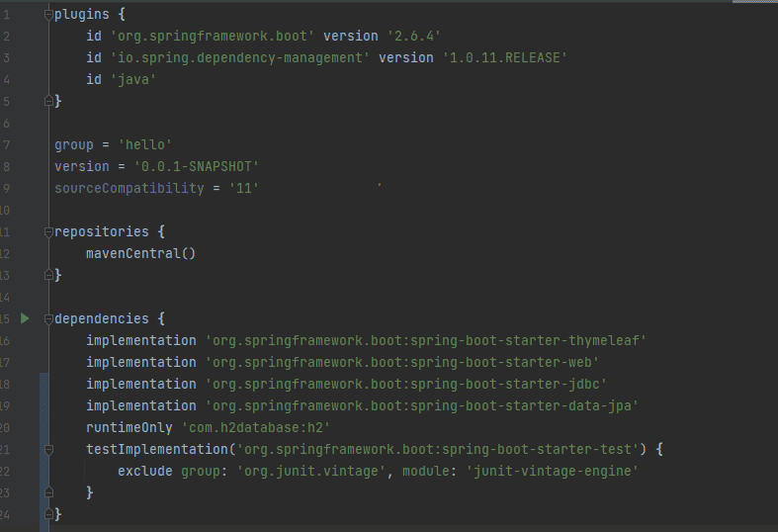This screenshot has height=532, width=778.
Task: Click the fold-end marker beside the plugins closing brace
Action: tap(47, 102)
